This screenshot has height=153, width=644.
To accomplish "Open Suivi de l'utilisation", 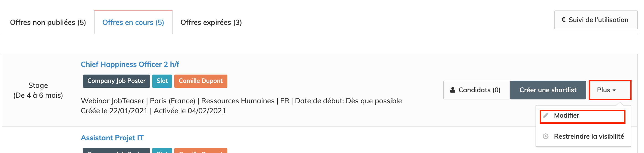I will click(x=596, y=20).
